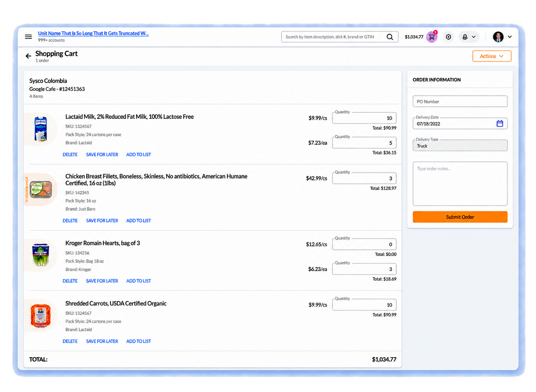The image size is (536, 392).
Task: Click the order notes text area
Action: 460,184
